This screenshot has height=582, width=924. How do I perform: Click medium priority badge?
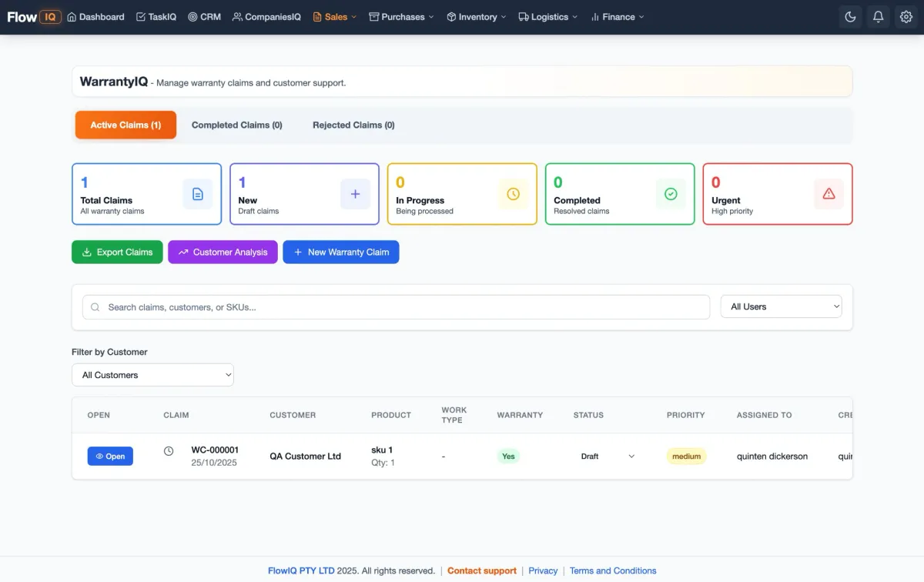[x=686, y=457]
